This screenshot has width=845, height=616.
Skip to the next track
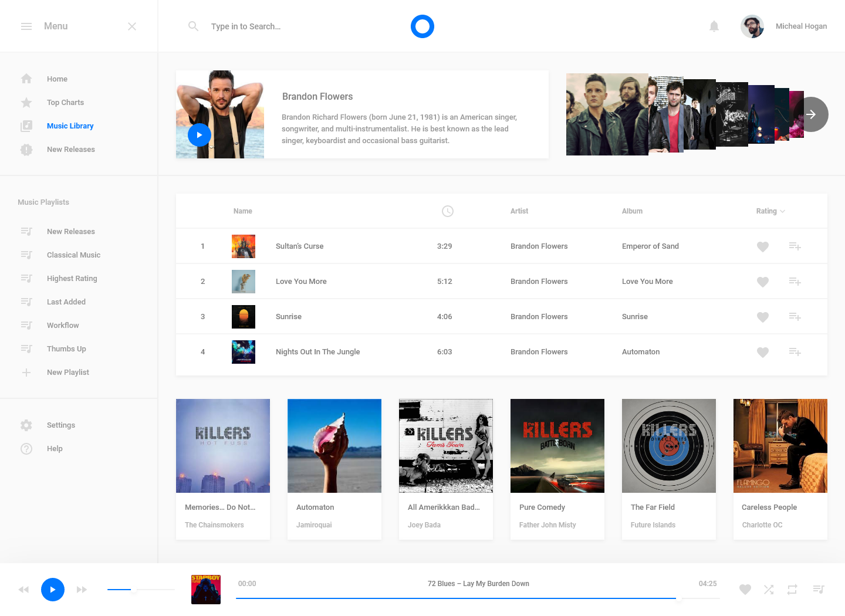[x=82, y=590]
